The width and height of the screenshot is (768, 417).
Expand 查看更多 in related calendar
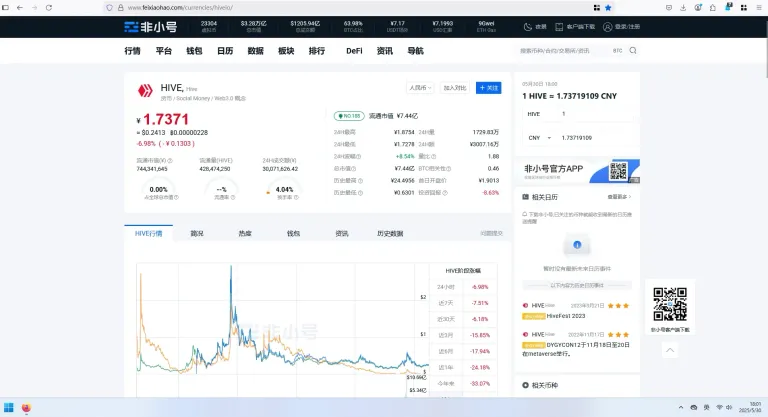coord(619,197)
